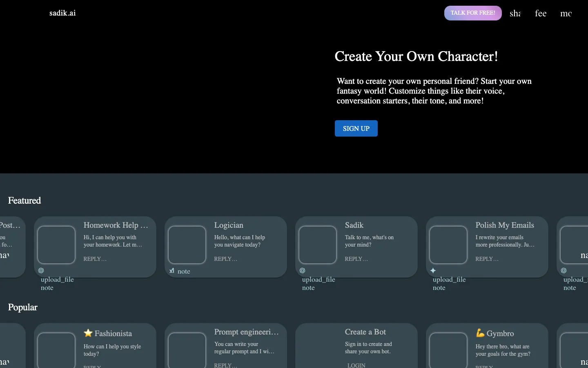
Task: Click the sparkle icon under Polish My Emails
Action: [x=433, y=271]
